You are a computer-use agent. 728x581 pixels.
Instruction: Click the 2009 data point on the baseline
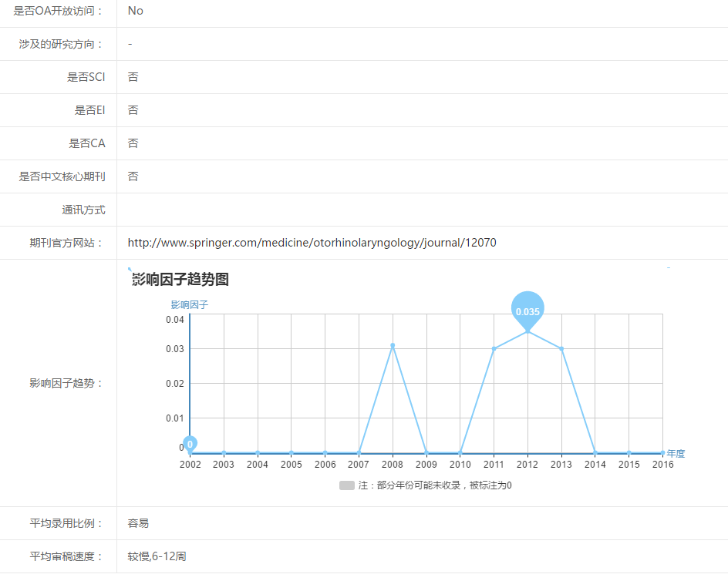tap(426, 452)
